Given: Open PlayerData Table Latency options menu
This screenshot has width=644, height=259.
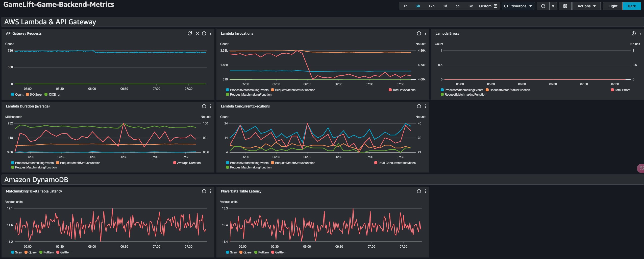Looking at the screenshot, I should point(426,191).
